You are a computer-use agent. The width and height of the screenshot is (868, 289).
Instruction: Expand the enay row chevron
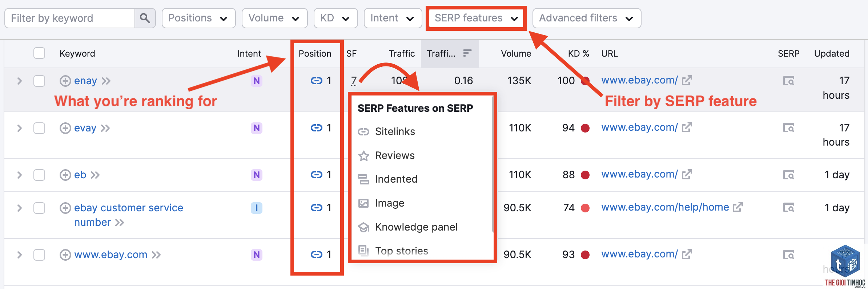(x=20, y=81)
